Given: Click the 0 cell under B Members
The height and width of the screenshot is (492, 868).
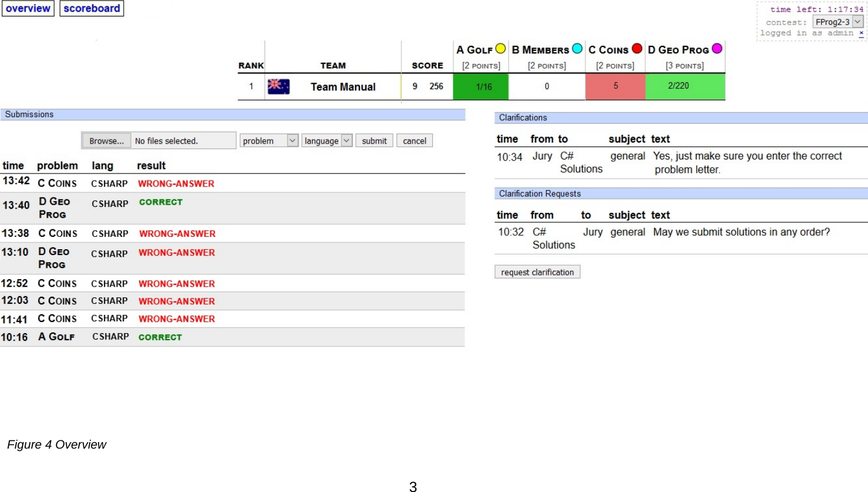Looking at the screenshot, I should [547, 87].
